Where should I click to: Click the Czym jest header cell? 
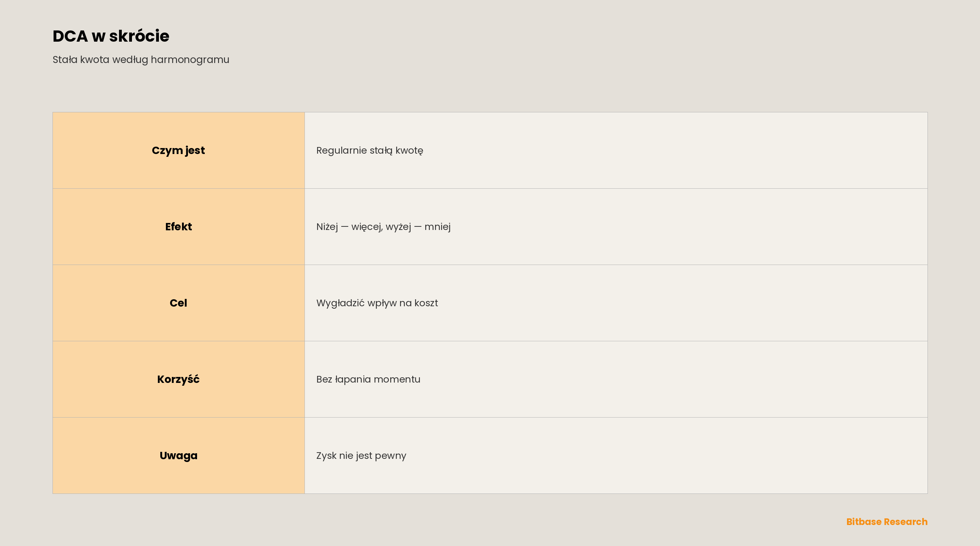(x=178, y=150)
